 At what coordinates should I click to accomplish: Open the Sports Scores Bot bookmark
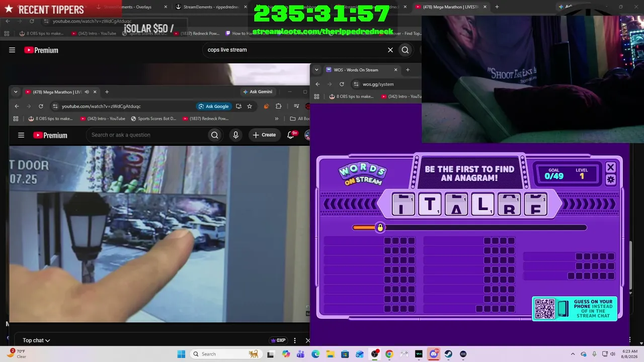tap(153, 119)
